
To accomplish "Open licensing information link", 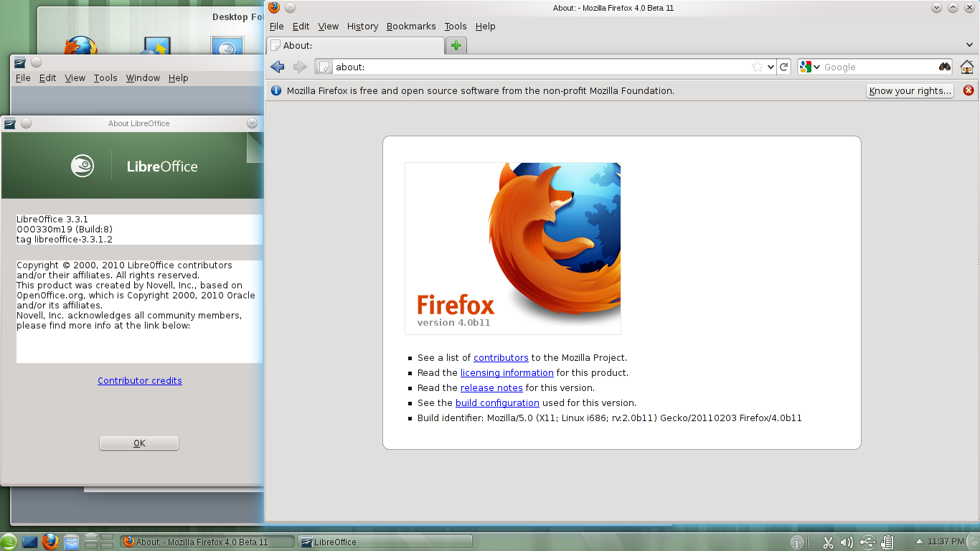I will coord(507,372).
